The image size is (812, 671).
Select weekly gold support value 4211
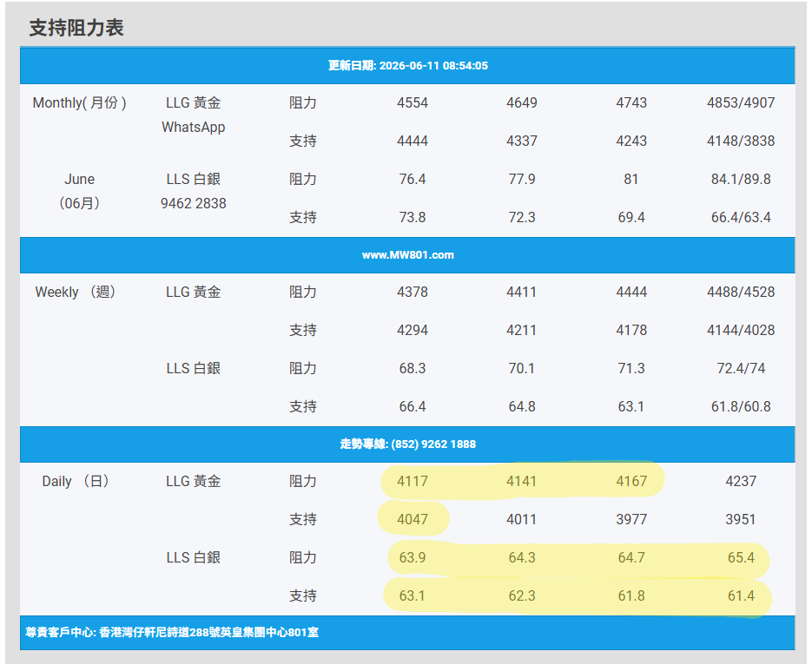click(521, 331)
